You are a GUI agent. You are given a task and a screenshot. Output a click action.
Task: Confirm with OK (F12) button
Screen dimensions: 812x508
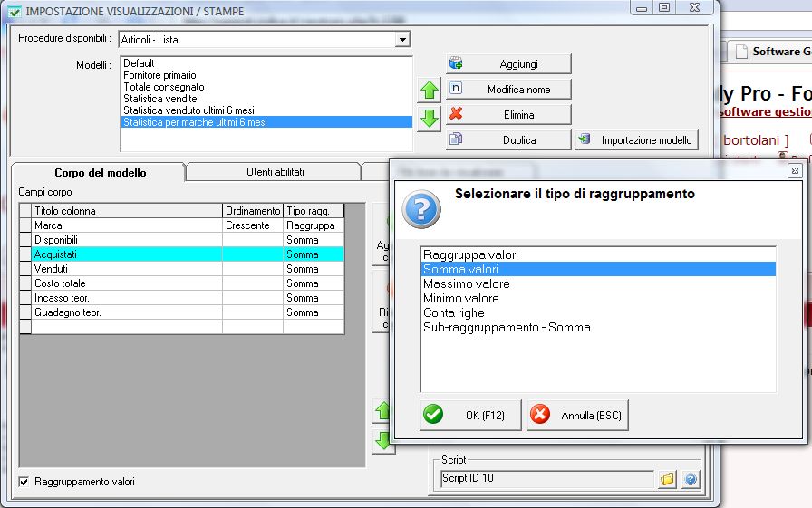click(x=470, y=415)
